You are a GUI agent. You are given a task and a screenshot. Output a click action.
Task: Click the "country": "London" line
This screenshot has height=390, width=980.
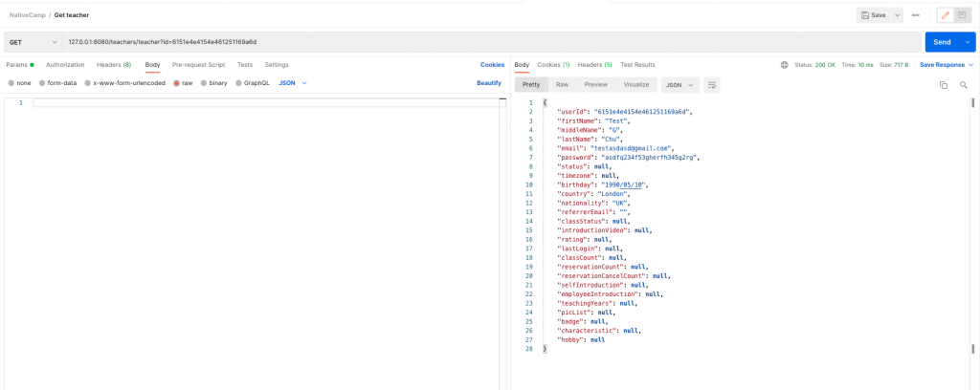[594, 194]
